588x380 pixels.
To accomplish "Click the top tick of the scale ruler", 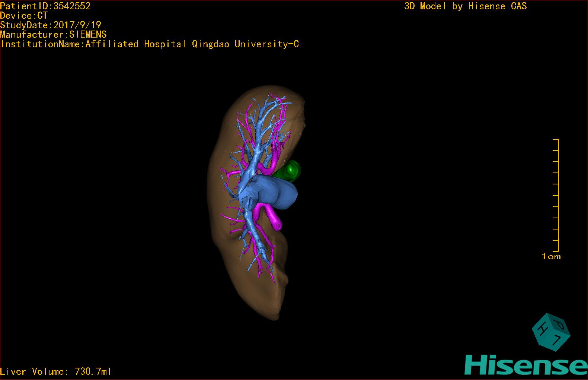I will click(556, 139).
